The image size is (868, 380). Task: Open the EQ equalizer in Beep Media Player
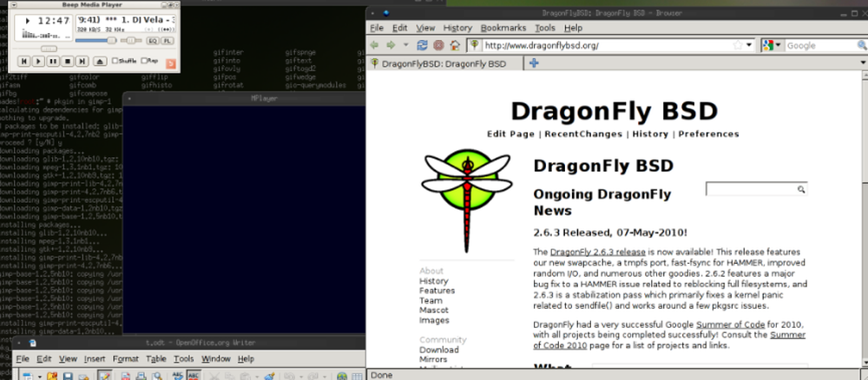152,41
